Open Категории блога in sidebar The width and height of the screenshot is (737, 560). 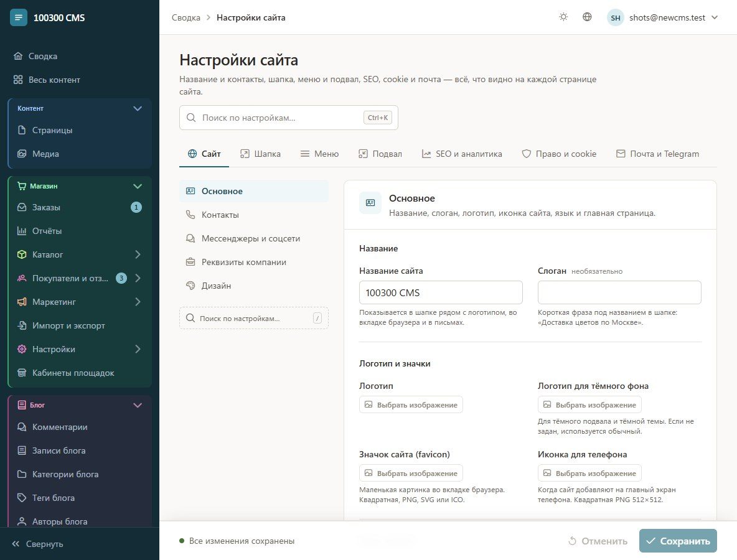[x=80, y=475]
